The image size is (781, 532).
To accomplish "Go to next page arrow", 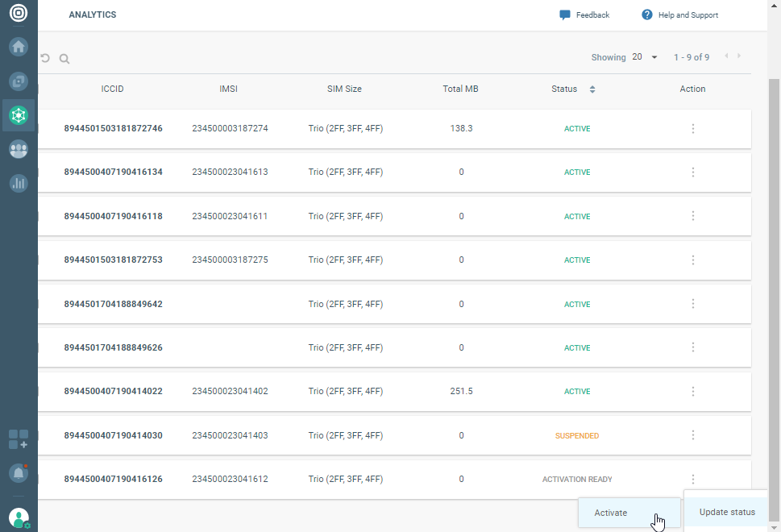I will 739,56.
